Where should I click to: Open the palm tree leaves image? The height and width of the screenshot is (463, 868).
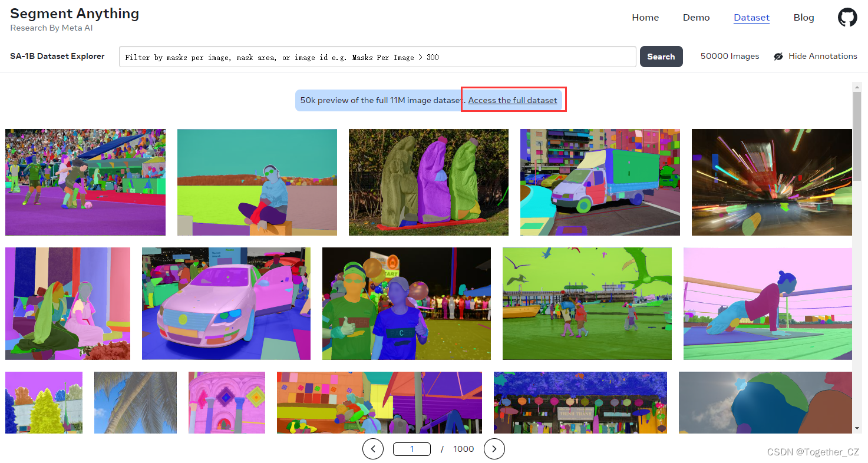coord(136,402)
